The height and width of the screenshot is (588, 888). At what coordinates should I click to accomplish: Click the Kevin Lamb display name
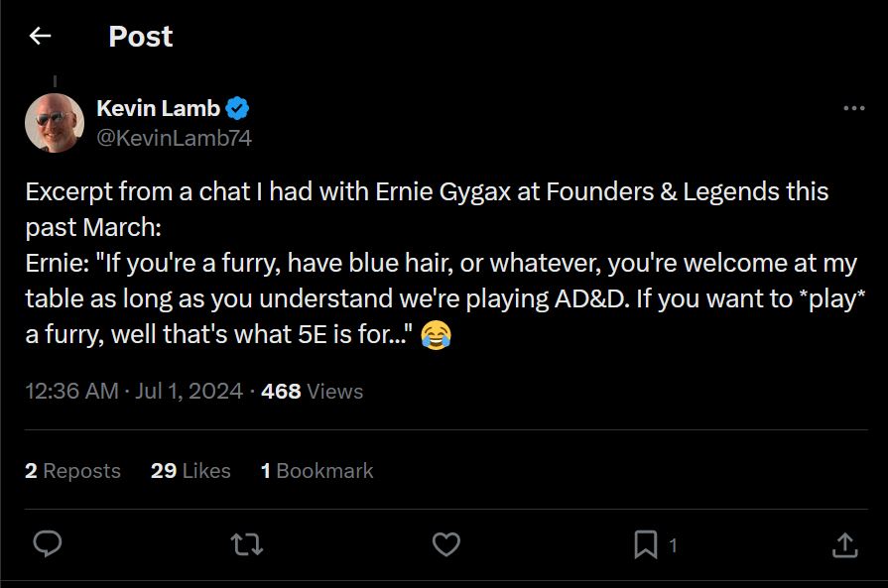click(159, 109)
